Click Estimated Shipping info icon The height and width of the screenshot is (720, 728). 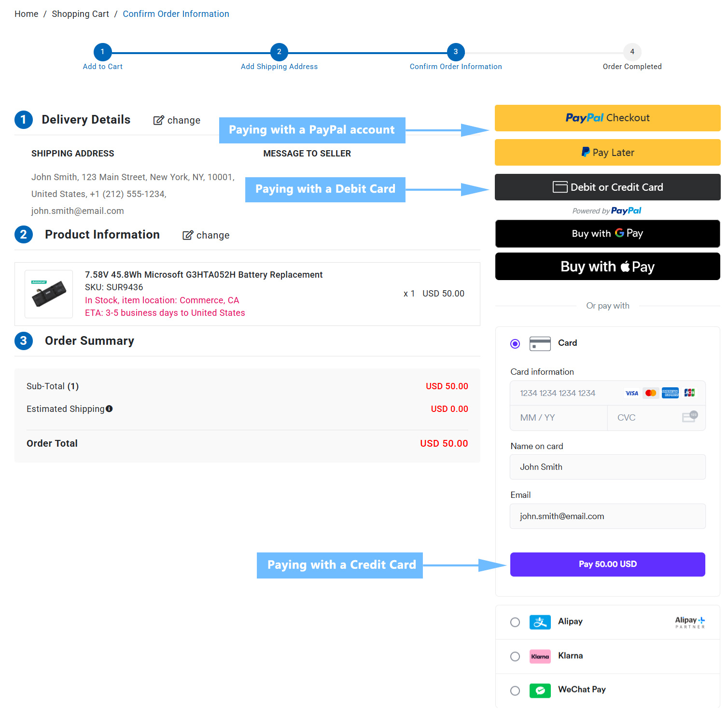[109, 409]
